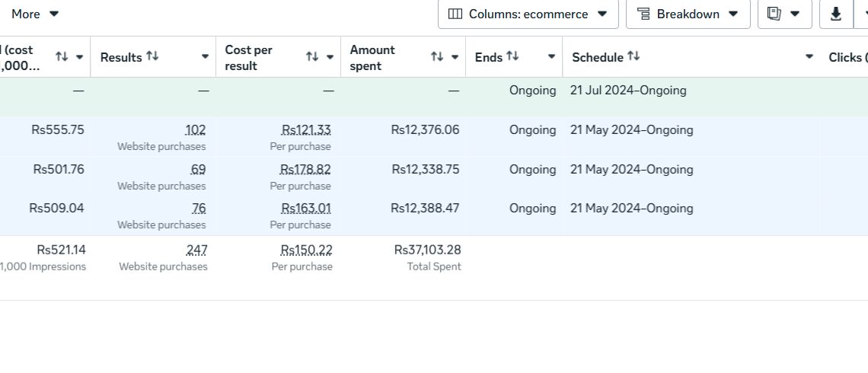Image resolution: width=868 pixels, height=373 pixels.
Task: Click the 102 results value
Action: point(196,130)
